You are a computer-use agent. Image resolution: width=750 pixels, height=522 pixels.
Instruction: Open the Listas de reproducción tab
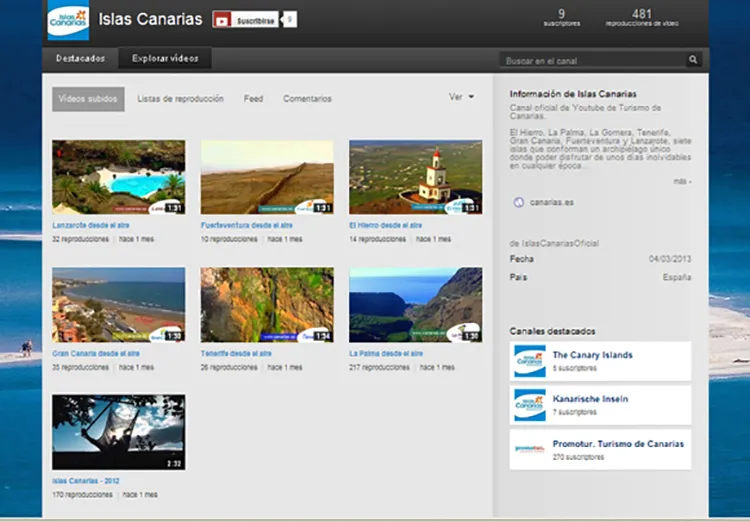(x=180, y=99)
